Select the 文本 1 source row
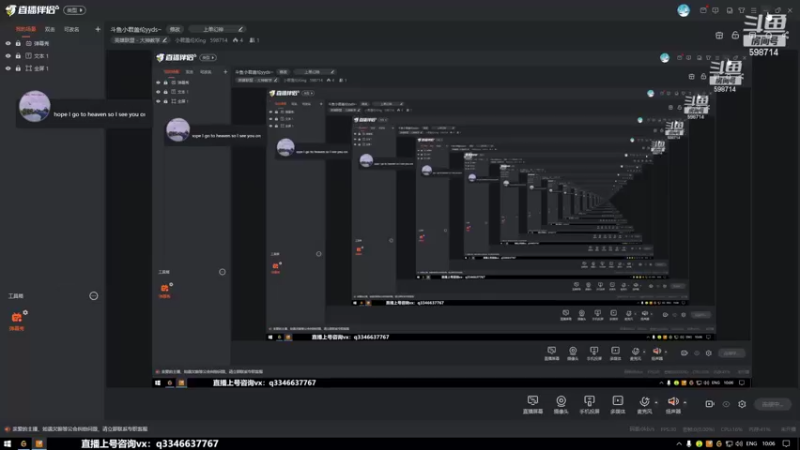The height and width of the screenshot is (450, 800). (52, 56)
